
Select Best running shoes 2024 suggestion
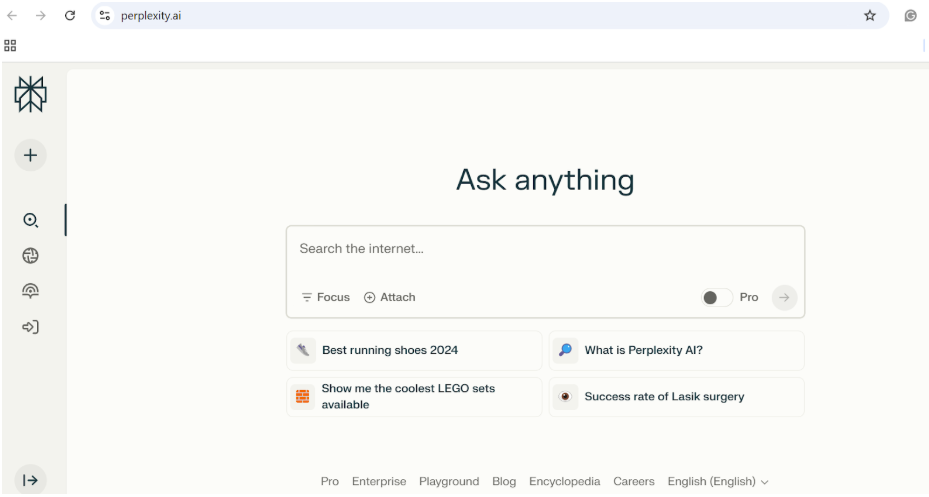414,351
